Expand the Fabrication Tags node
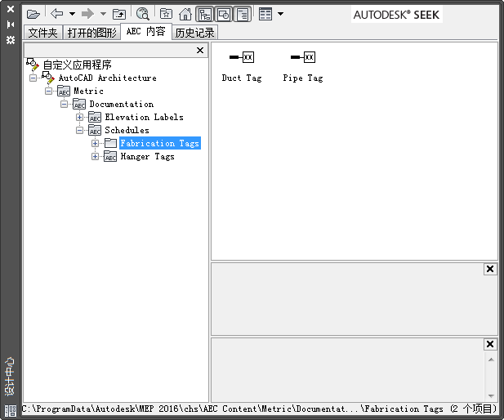The width and height of the screenshot is (504, 420). click(95, 144)
